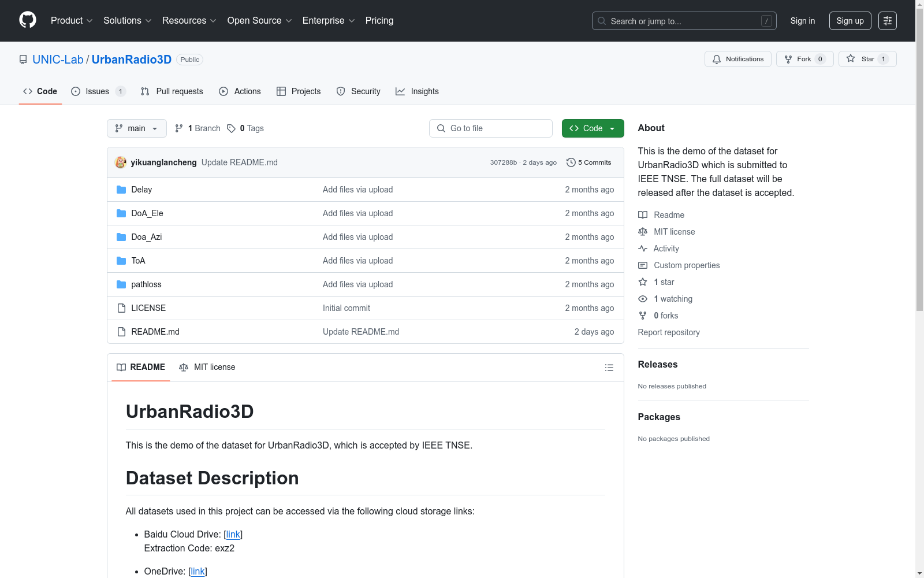The image size is (924, 578).
Task: Open the UrbanRadio3D repository link
Action: pyautogui.click(x=132, y=60)
